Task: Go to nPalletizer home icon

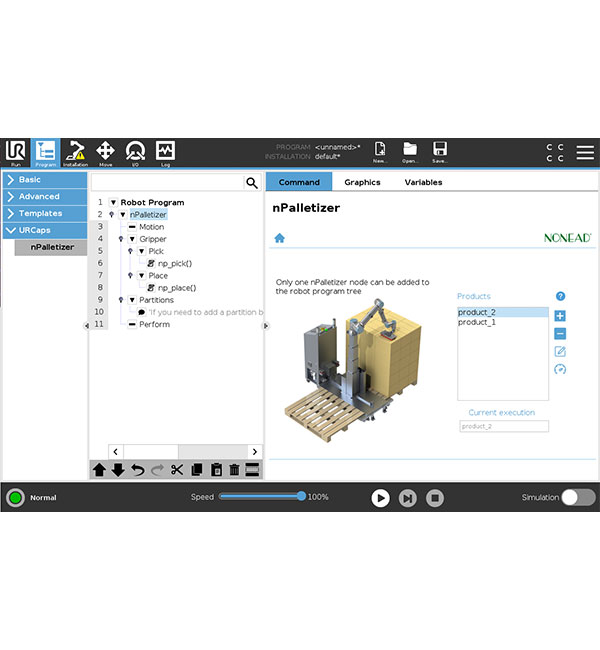Action: tap(279, 238)
